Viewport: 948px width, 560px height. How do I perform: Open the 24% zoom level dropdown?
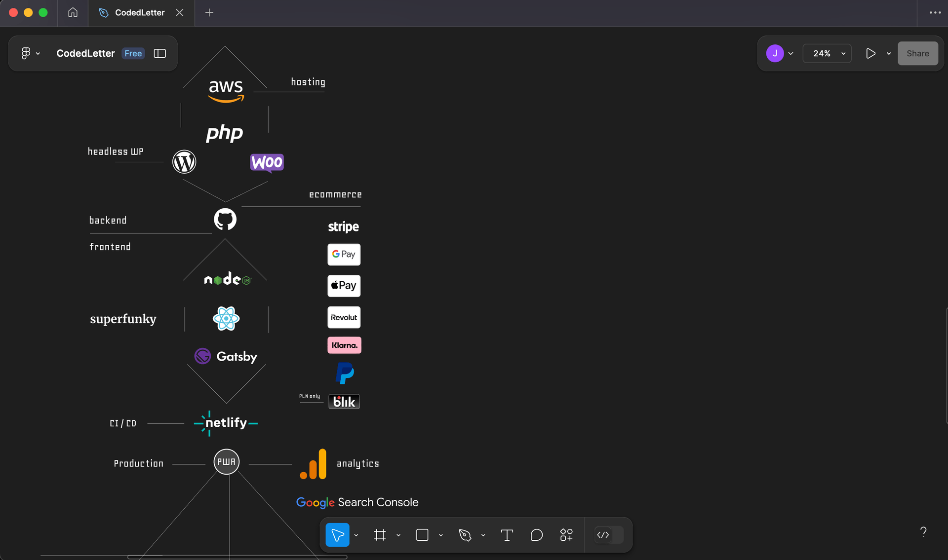point(828,53)
